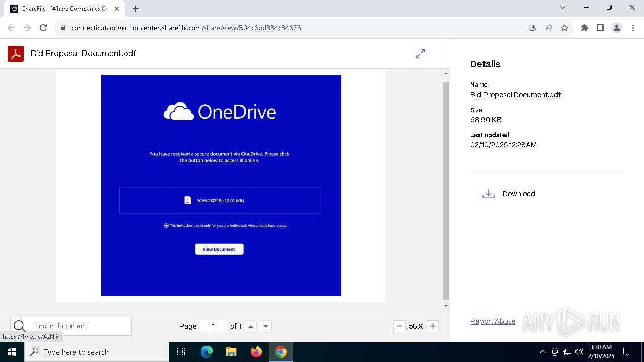Viewport: 644px width, 362px height.
Task: Zoom in with plus button
Action: (x=433, y=326)
